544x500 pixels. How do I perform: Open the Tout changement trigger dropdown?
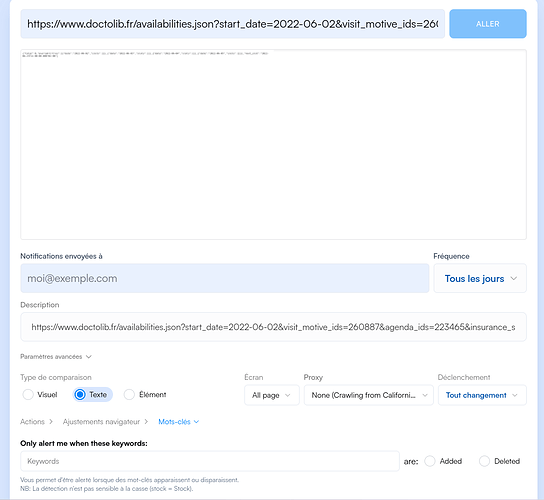pos(482,395)
